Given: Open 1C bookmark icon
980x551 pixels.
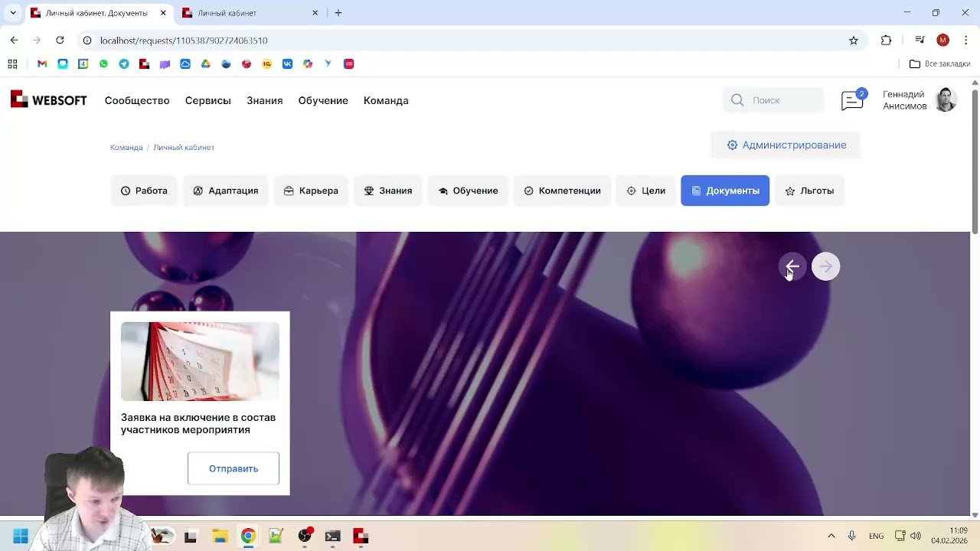Looking at the screenshot, I should (x=266, y=64).
